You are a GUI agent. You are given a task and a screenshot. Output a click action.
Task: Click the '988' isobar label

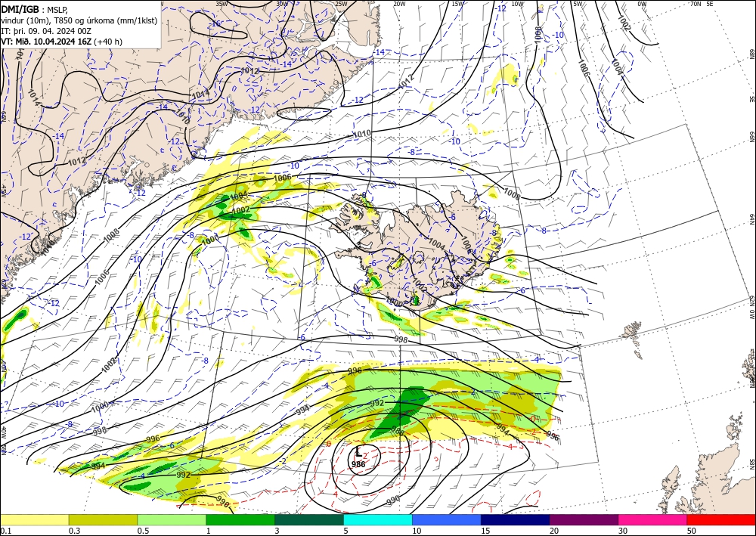point(398,430)
